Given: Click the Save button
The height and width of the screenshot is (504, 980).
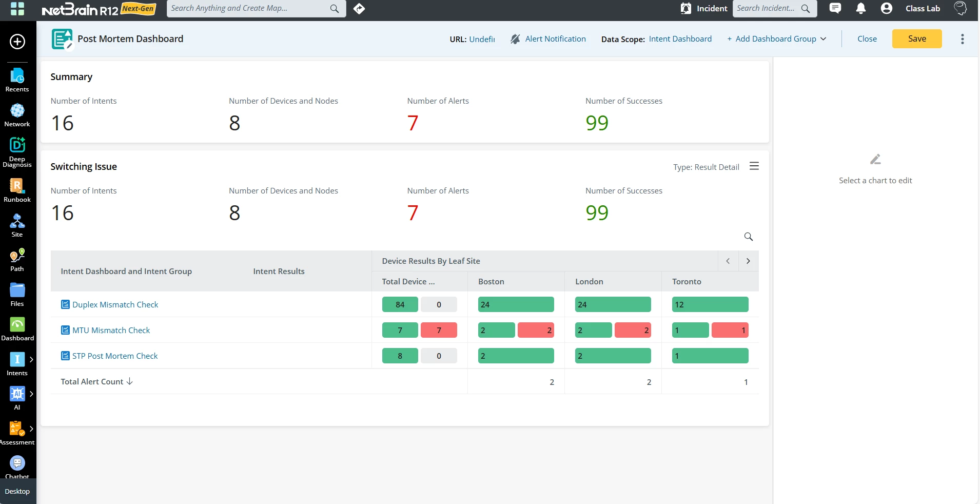Looking at the screenshot, I should tap(917, 39).
